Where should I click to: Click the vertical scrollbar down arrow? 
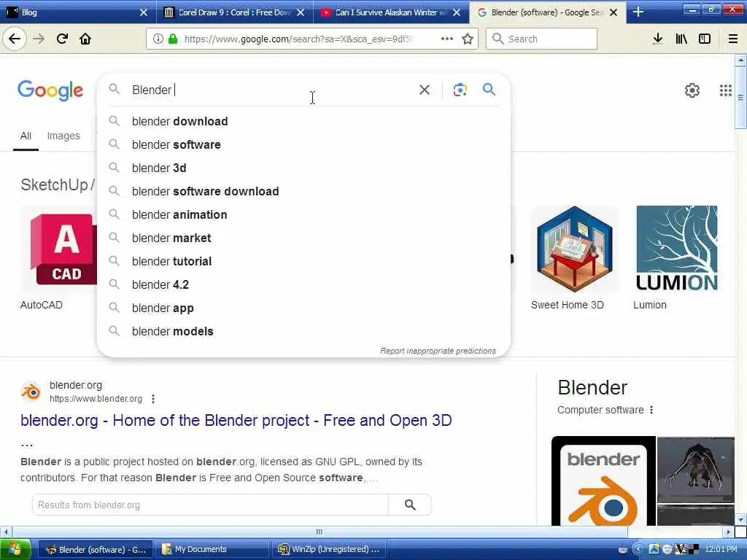741,519
